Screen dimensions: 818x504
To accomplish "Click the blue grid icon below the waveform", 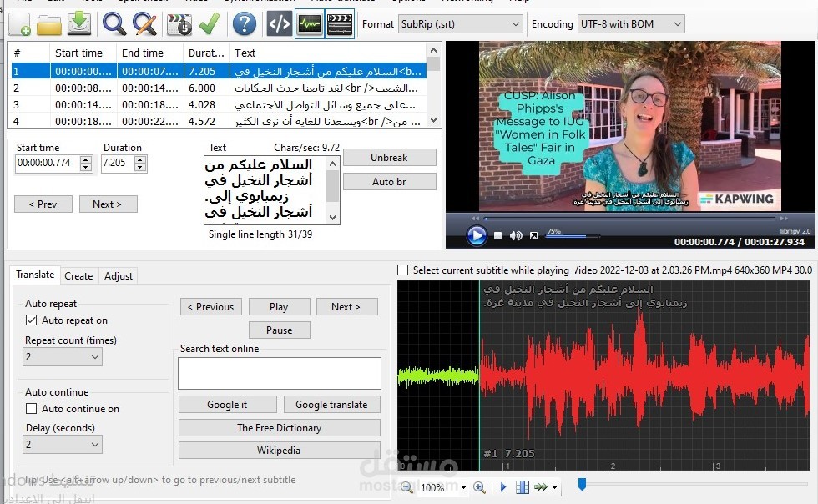I will [523, 487].
